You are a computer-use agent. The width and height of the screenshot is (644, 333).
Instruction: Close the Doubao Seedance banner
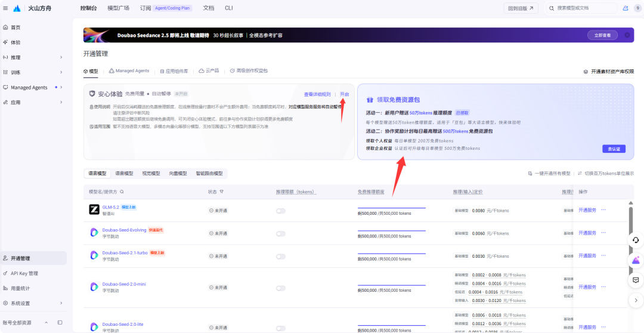tap(627, 35)
